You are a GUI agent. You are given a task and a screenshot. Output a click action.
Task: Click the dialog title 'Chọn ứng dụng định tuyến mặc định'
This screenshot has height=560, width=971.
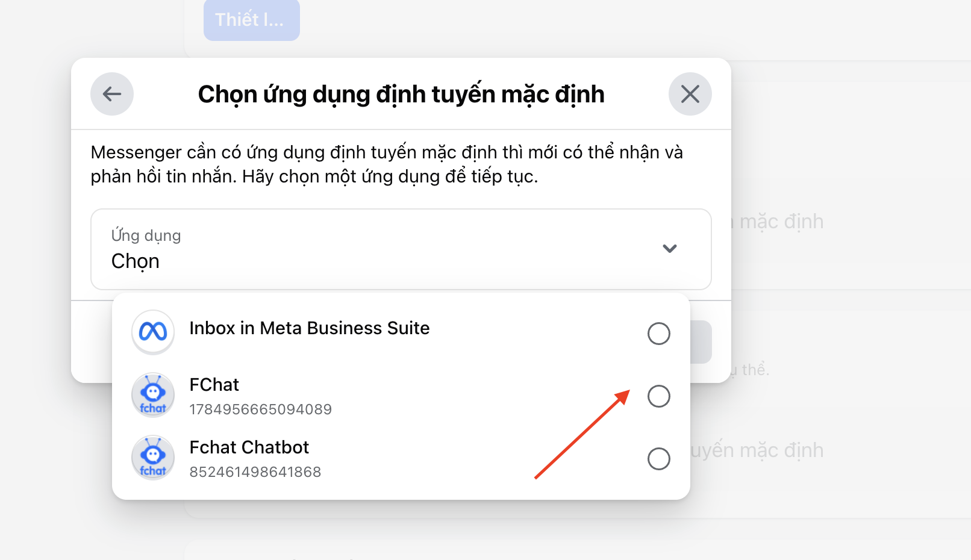[401, 95]
